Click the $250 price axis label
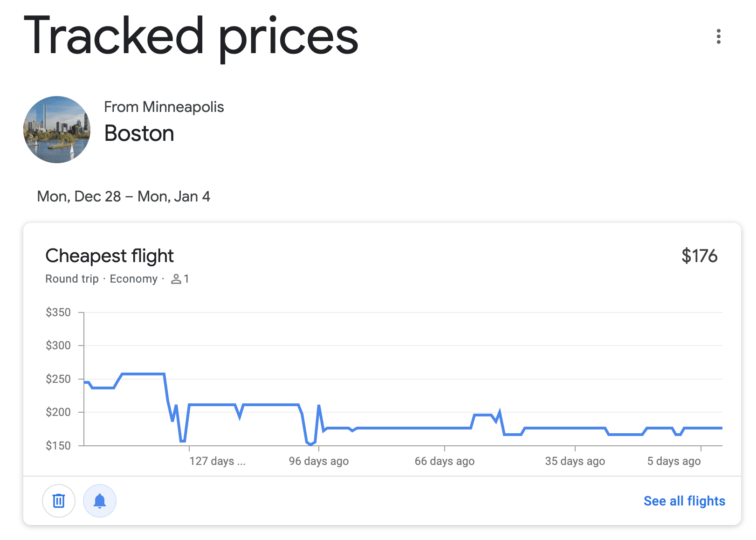Viewport: 756px width, 540px height. point(58,379)
